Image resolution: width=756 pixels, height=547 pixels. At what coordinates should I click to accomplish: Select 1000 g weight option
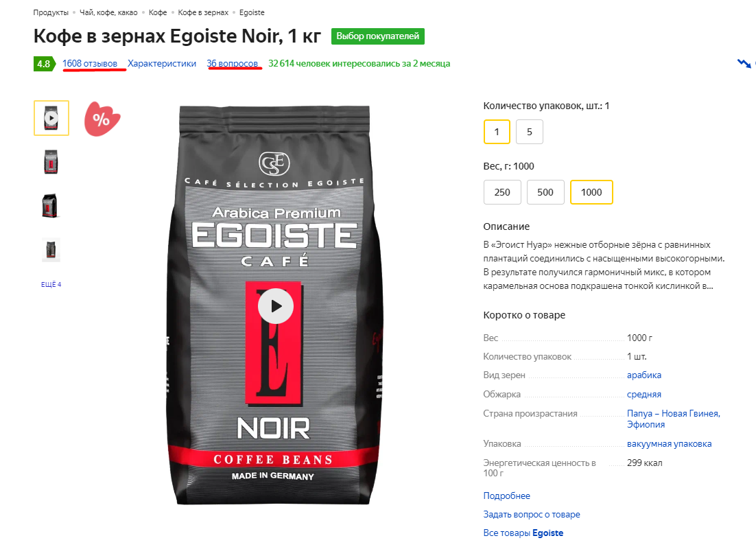coord(591,192)
